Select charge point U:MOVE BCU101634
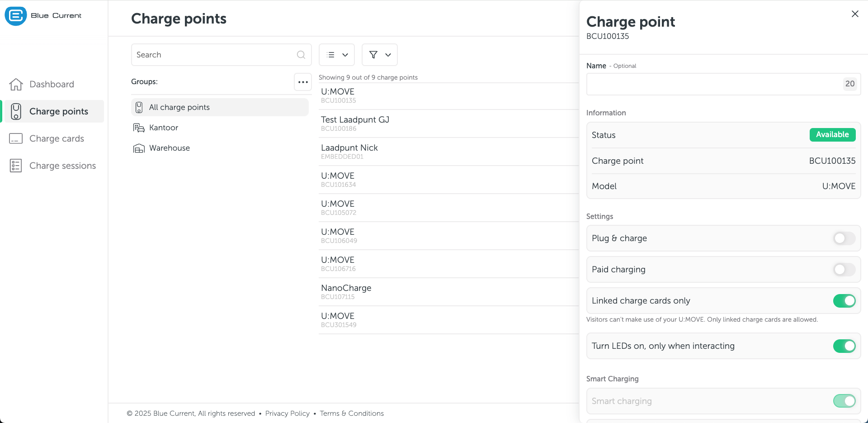Screen dimensions: 868x423 [x=448, y=180]
